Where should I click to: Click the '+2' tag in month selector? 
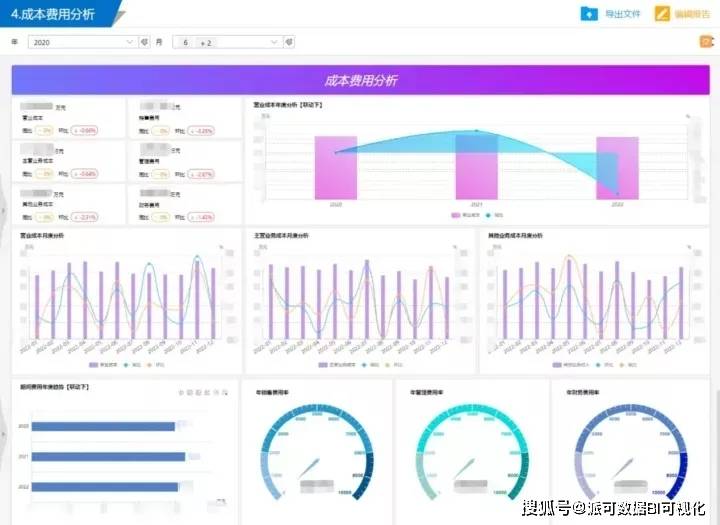(x=206, y=43)
